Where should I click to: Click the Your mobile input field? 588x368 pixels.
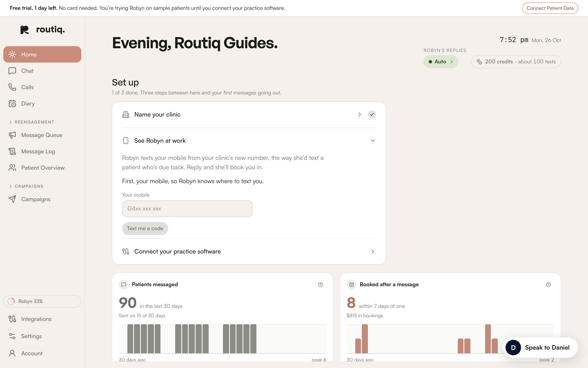187,209
